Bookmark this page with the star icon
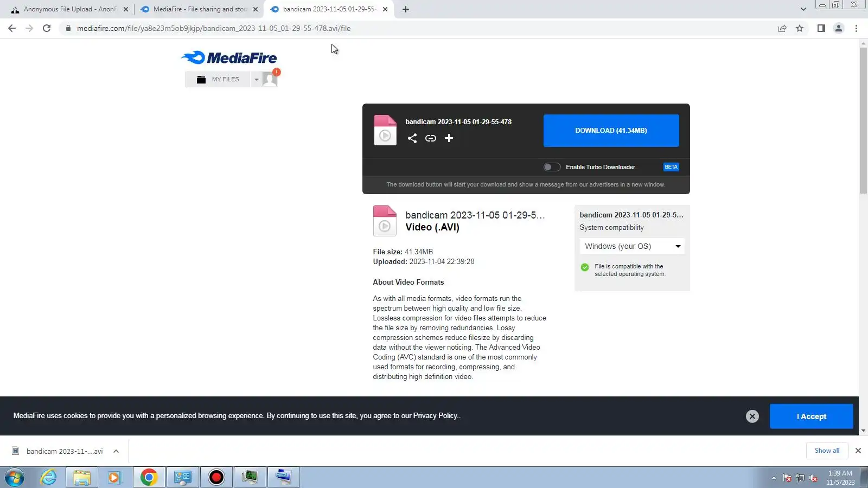868x488 pixels. 800,28
